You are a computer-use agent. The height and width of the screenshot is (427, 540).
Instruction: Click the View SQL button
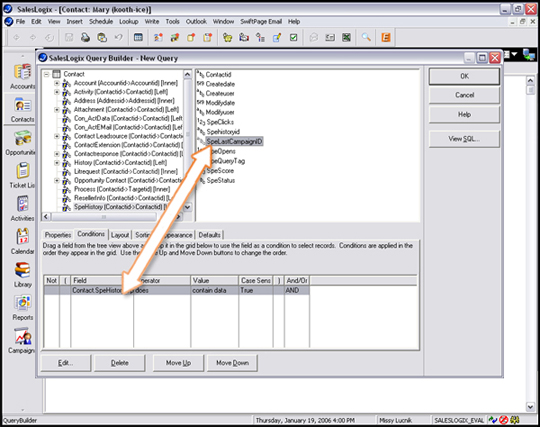pos(464,139)
